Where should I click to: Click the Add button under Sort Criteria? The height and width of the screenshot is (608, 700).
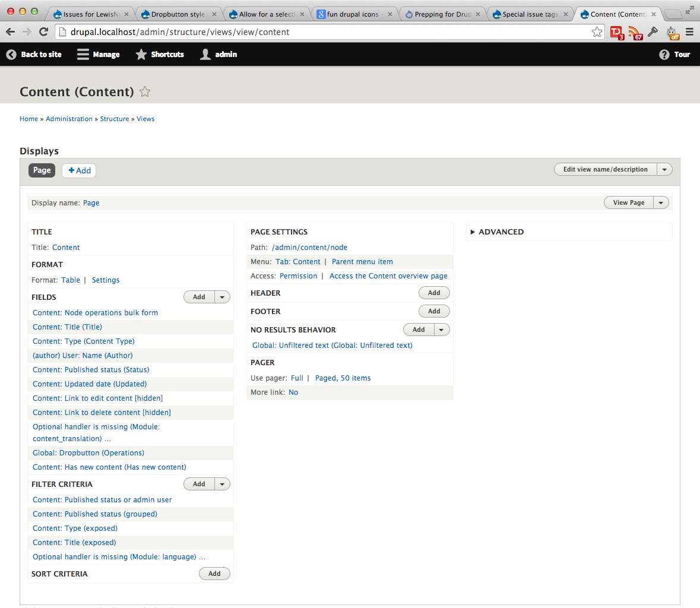tap(214, 574)
